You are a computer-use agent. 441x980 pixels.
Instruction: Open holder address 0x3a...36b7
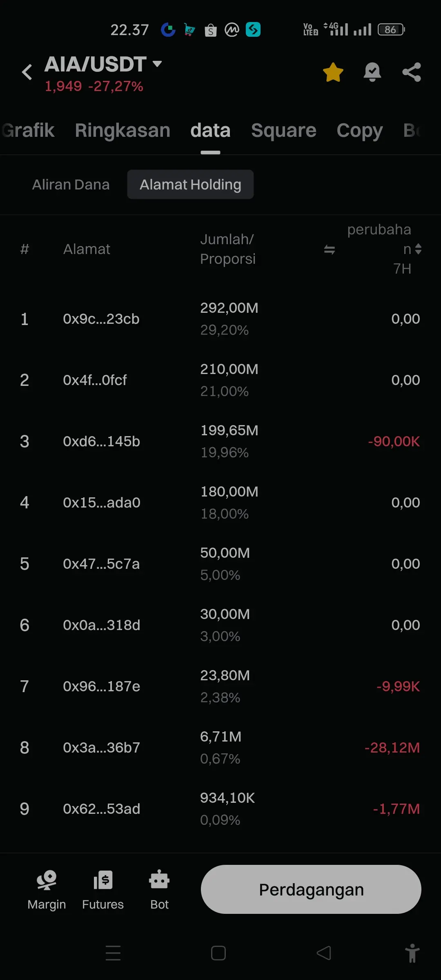pyautogui.click(x=101, y=748)
